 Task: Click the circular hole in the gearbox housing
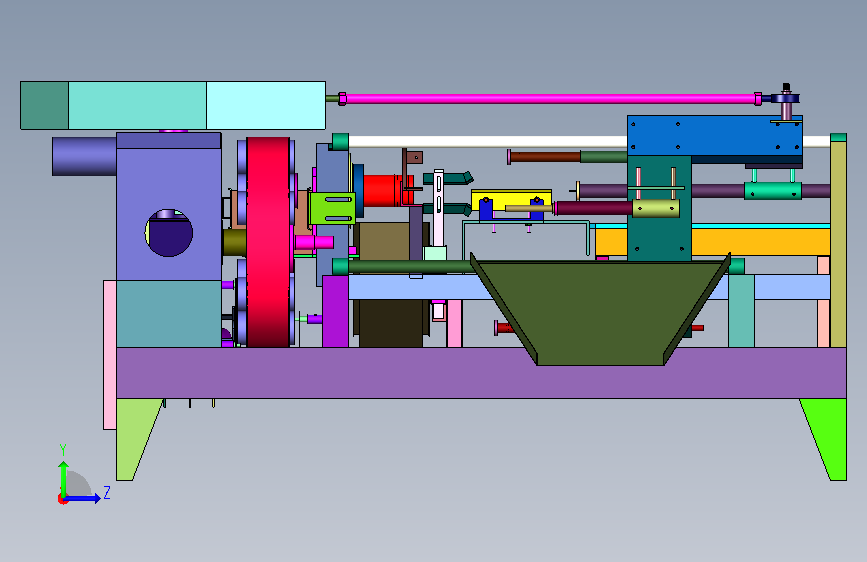point(169,233)
